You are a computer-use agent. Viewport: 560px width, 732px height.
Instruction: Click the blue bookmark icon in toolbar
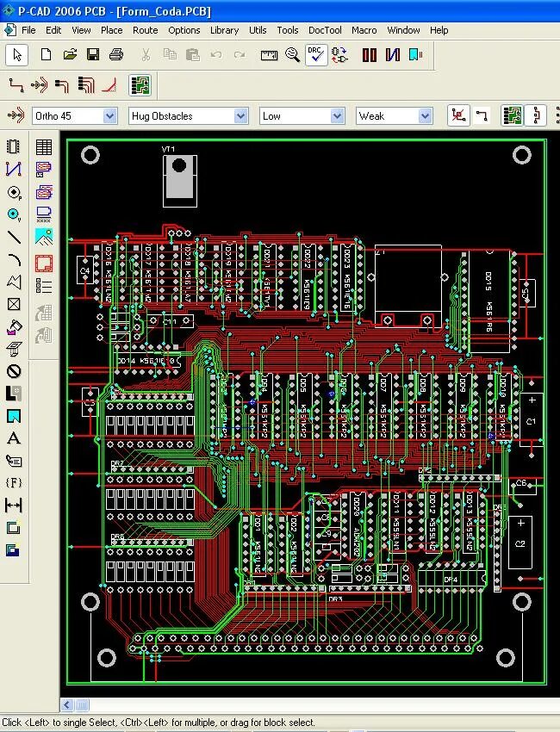[x=414, y=54]
